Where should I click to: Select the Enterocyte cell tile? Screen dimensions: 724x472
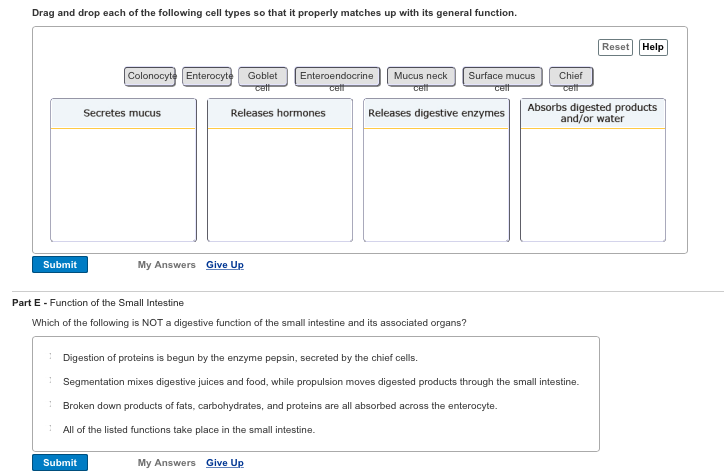tap(209, 76)
